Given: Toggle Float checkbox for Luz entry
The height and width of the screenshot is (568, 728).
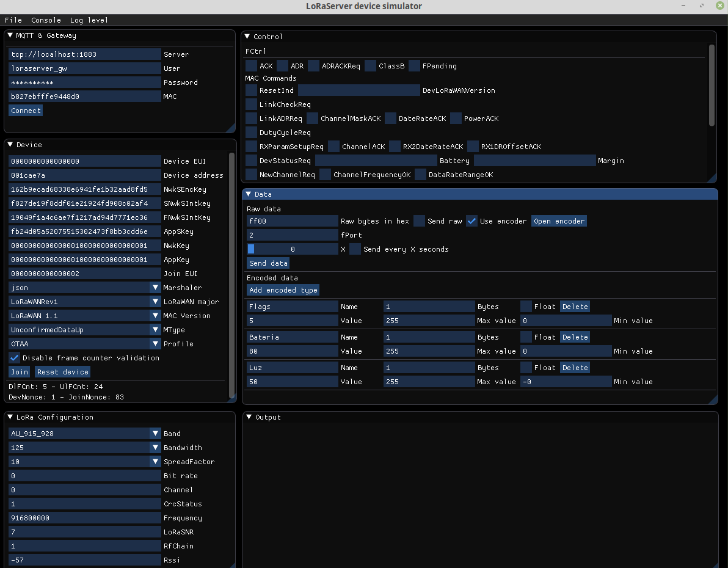Looking at the screenshot, I should point(526,367).
